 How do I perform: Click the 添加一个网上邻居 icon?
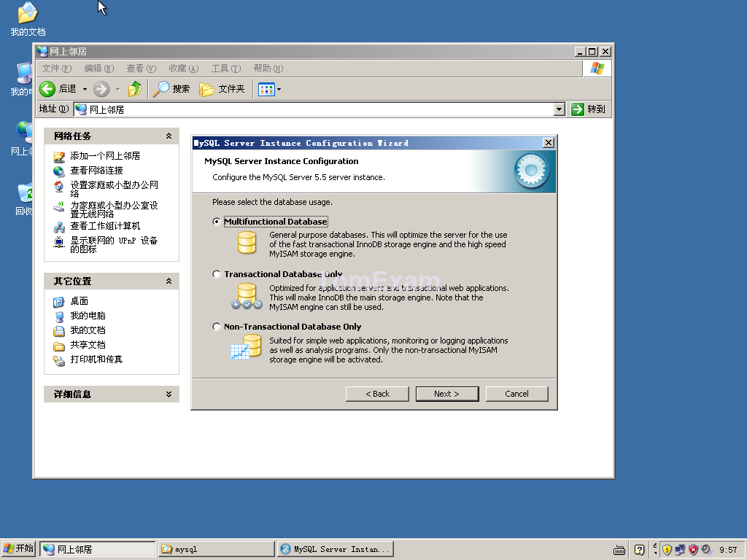click(x=59, y=156)
